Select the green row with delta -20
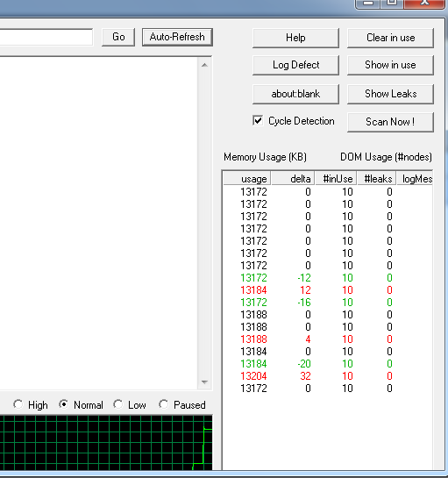This screenshot has height=478, width=448. (x=328, y=364)
